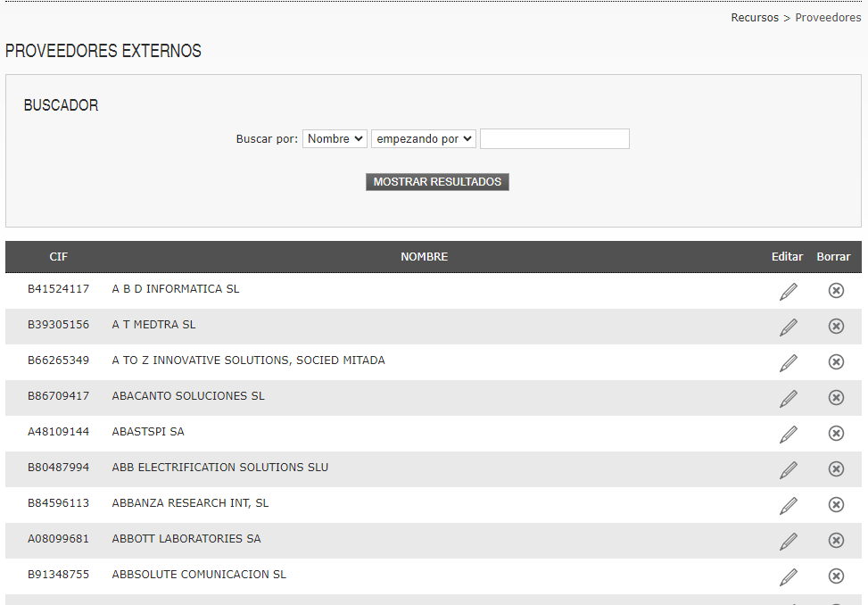The width and height of the screenshot is (868, 605).
Task: Delete A TO Z INNOVATIVE SOLUTIONS entry
Action: tap(836, 362)
